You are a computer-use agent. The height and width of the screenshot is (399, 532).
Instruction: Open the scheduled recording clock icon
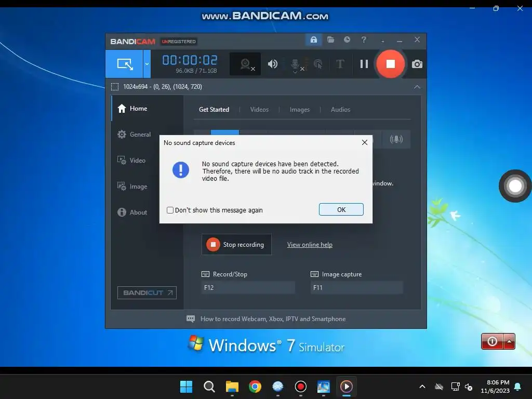[x=347, y=39]
